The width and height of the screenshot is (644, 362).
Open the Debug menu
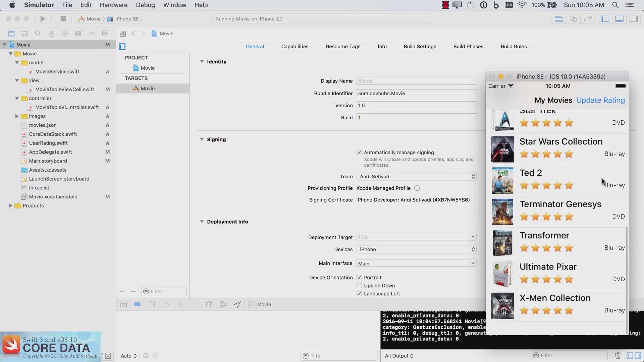pyautogui.click(x=145, y=5)
